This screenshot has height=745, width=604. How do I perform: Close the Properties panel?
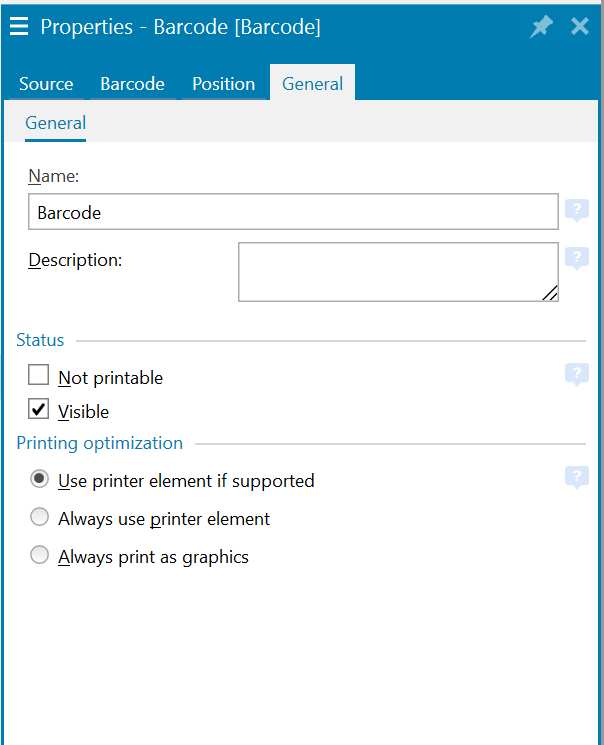580,27
